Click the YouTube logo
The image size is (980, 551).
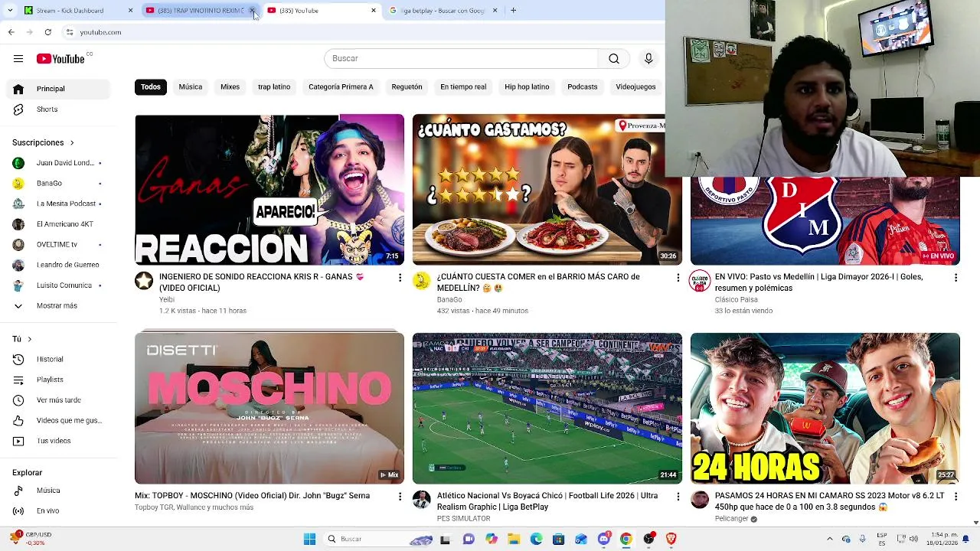click(60, 59)
